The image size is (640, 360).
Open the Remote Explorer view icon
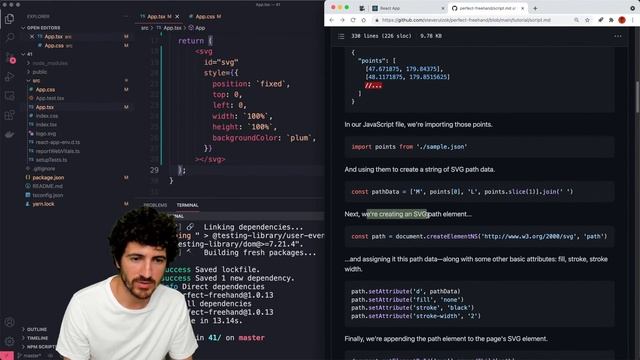click(9, 96)
